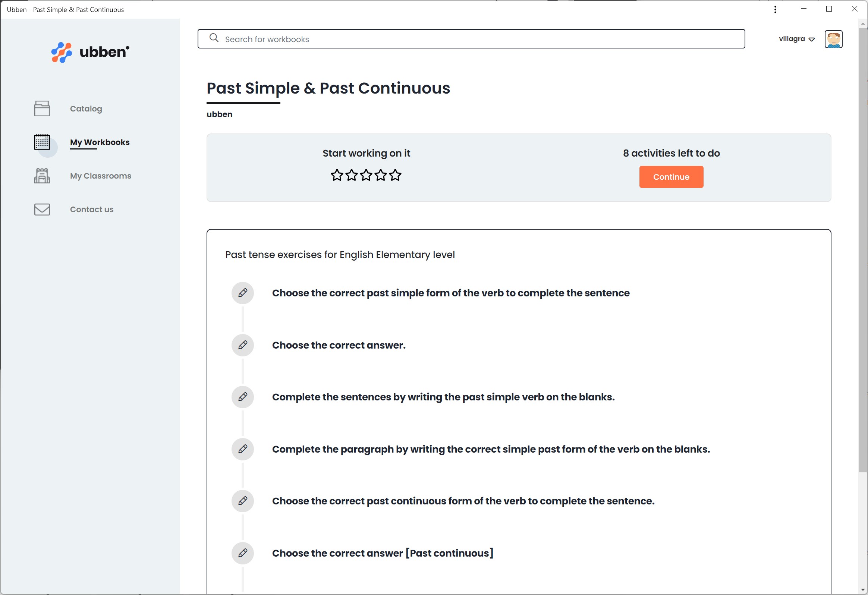
Task: Click pencil icon beside 'Choose the correct answer.'
Action: click(242, 345)
